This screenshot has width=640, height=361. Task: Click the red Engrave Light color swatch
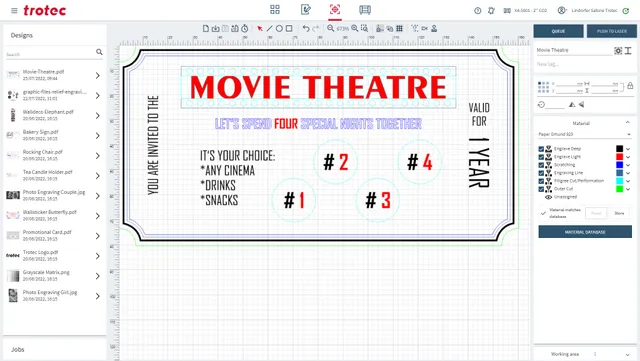620,157
